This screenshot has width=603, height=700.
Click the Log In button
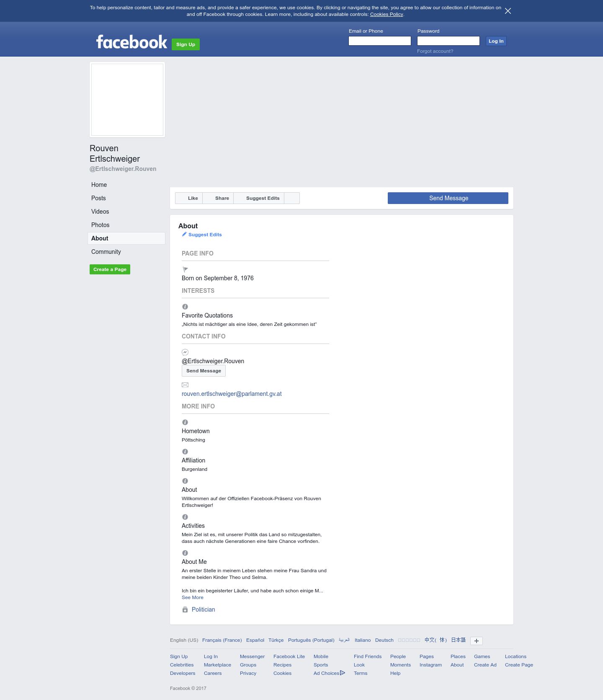(x=496, y=41)
